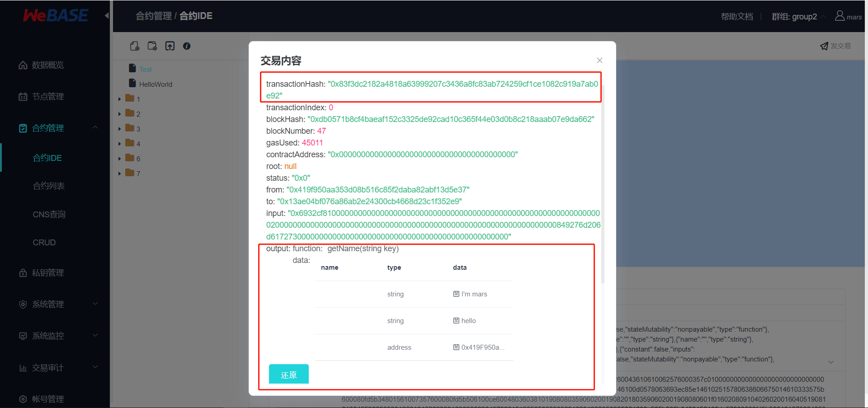Create a new contract file
This screenshot has height=408, width=868.
pos(134,46)
